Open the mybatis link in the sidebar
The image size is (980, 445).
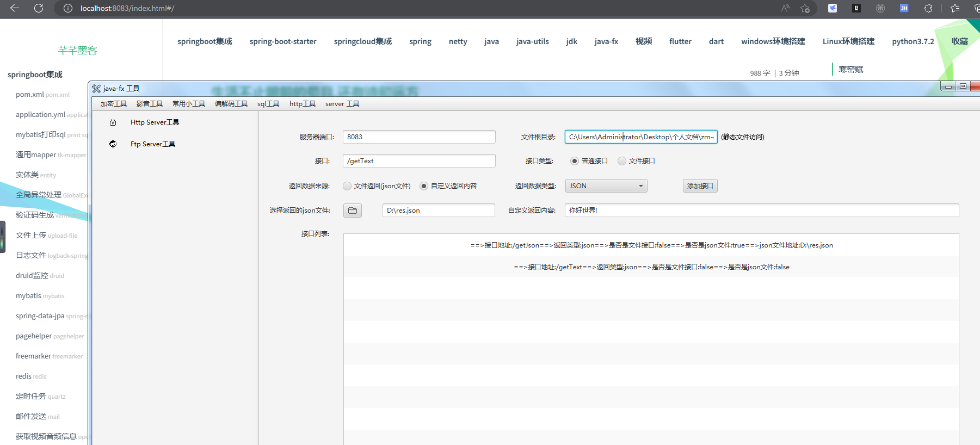(28, 296)
